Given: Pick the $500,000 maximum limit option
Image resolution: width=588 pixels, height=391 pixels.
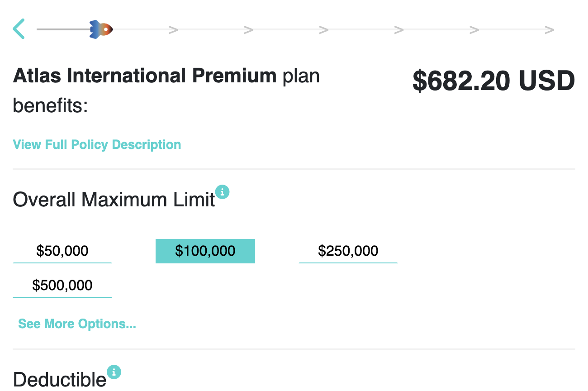Looking at the screenshot, I should click(62, 285).
